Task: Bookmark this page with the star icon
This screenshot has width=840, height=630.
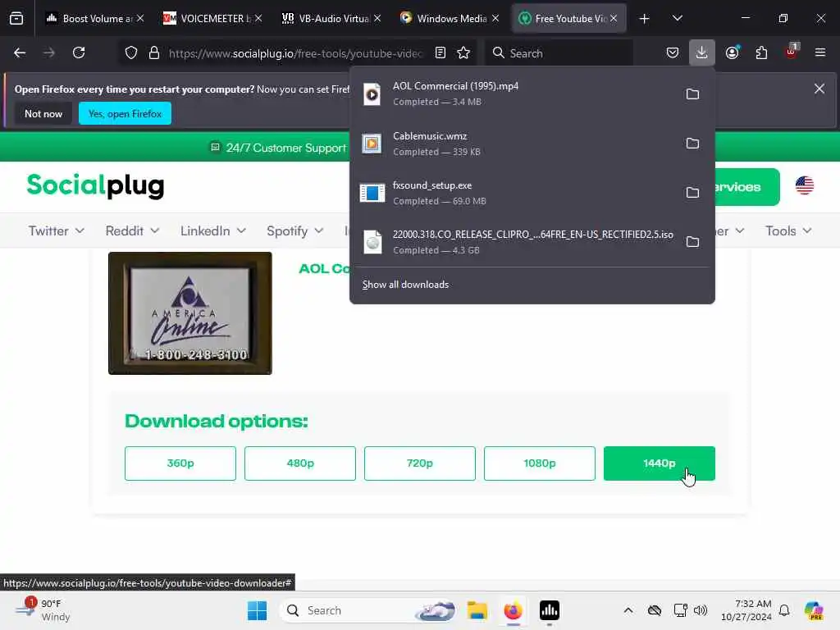Action: [x=463, y=53]
